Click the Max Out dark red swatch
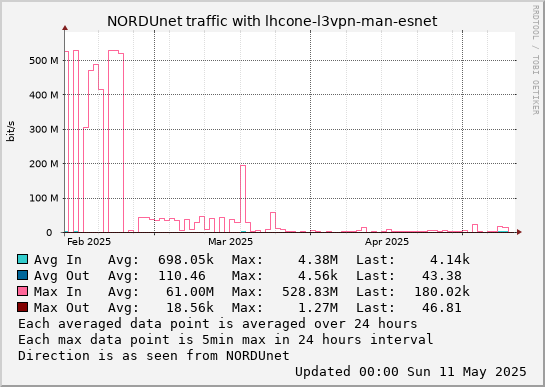 [x=23, y=307]
